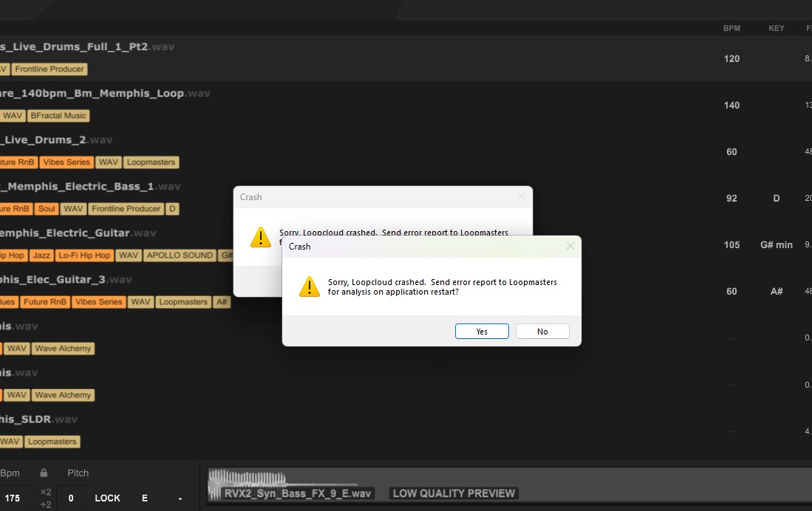Click the D key tag under Memphis_Electric_Bass_1
This screenshot has height=511, width=812.
point(172,209)
